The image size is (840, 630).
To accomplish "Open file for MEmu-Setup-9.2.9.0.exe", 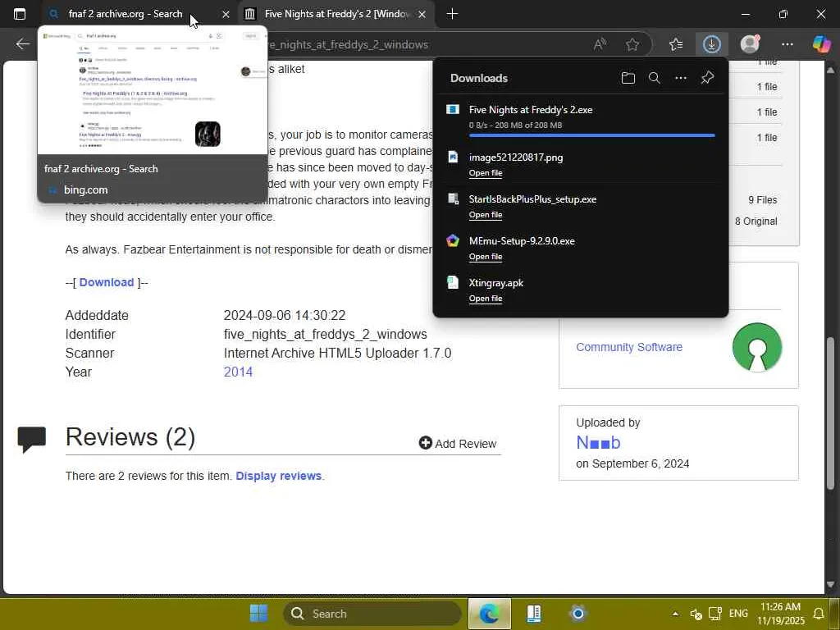I will pyautogui.click(x=486, y=257).
